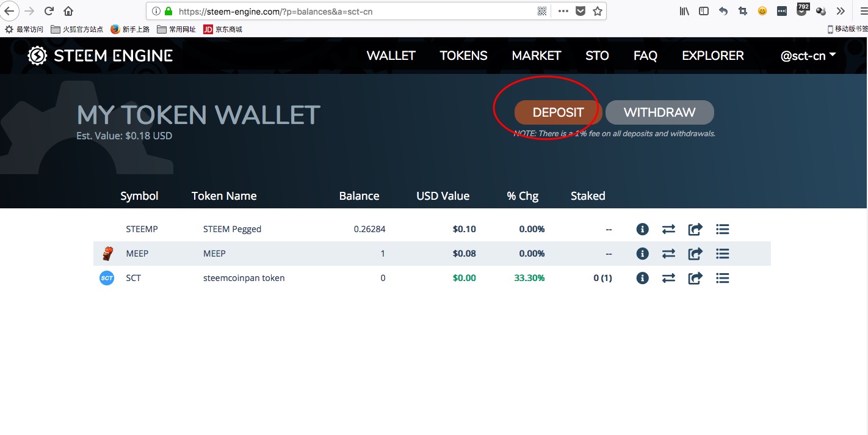This screenshot has height=435, width=868.
Task: Open the WALLET nav item
Action: [391, 56]
